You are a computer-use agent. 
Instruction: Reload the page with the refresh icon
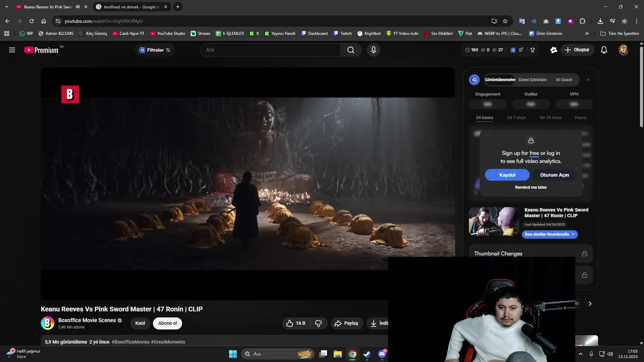click(x=31, y=21)
